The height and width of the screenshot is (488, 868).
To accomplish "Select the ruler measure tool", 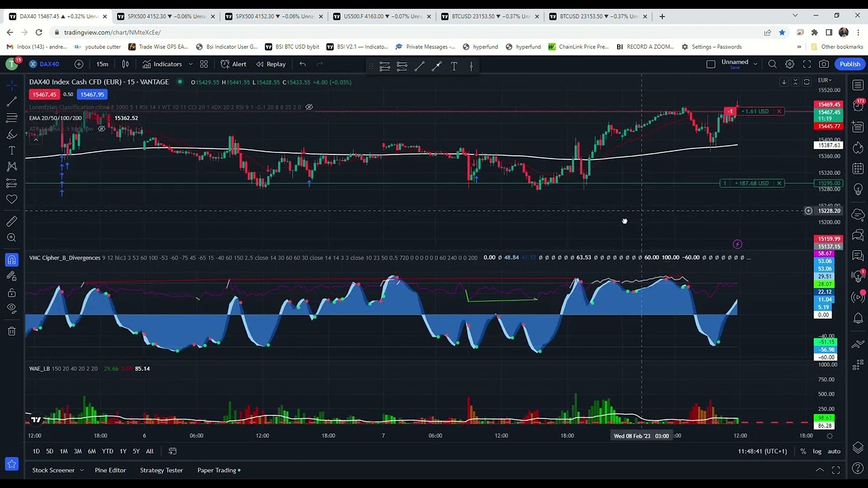I will pos(12,221).
